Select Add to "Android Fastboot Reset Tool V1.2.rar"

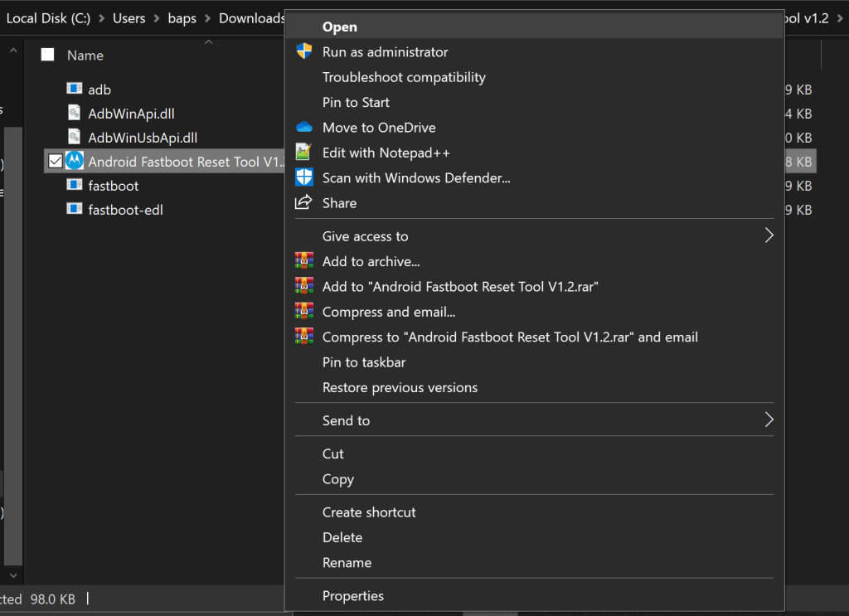point(535,286)
